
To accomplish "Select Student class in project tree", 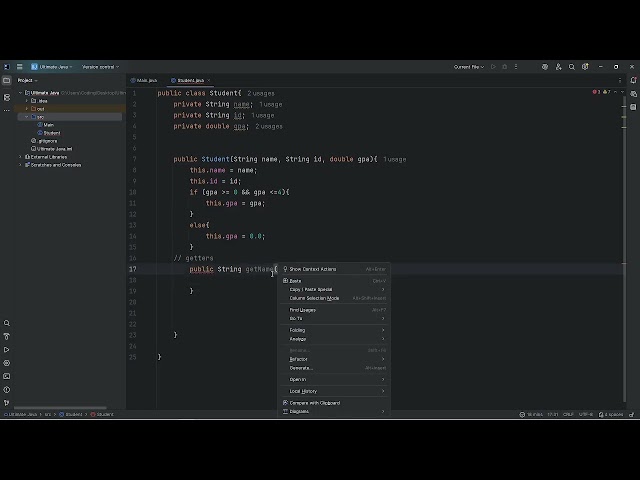I will (51, 133).
